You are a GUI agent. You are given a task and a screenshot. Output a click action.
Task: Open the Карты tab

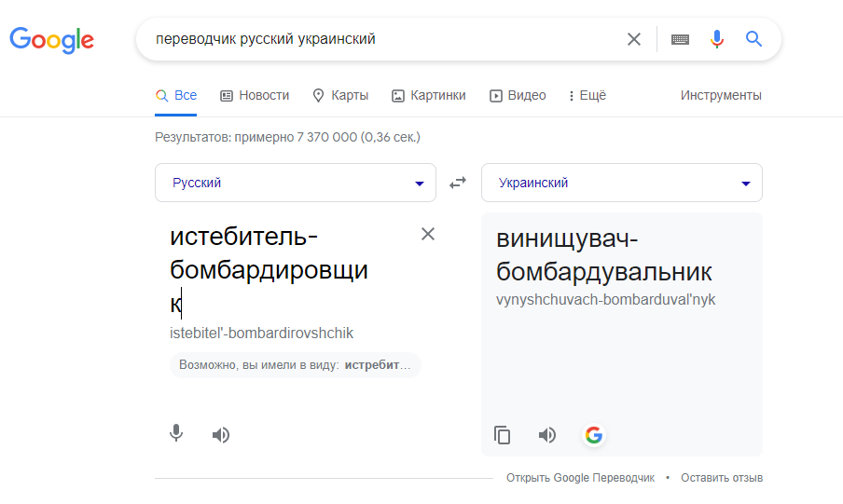pyautogui.click(x=340, y=96)
